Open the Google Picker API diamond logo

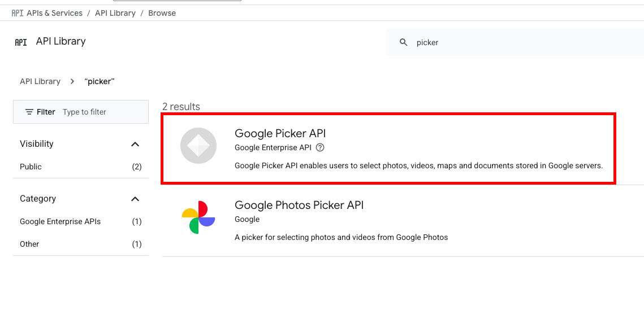point(198,146)
